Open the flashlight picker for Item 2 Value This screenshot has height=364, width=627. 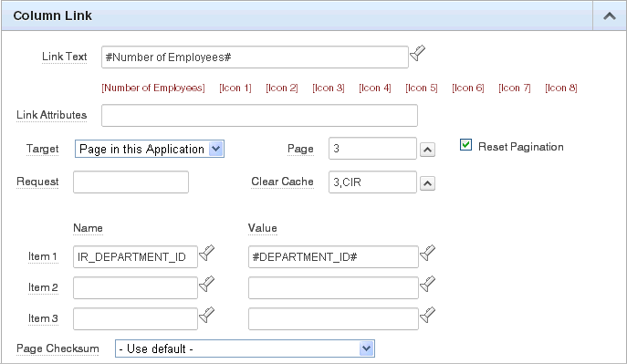(x=427, y=284)
